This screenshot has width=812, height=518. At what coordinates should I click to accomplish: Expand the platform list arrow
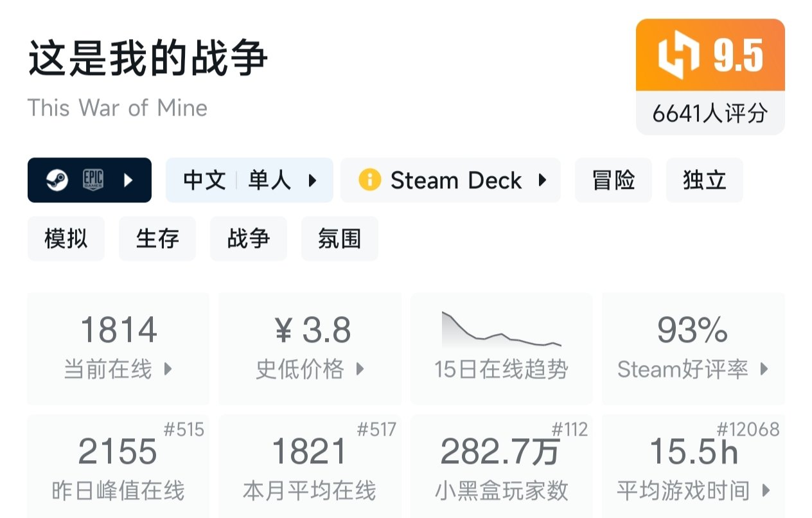point(128,180)
